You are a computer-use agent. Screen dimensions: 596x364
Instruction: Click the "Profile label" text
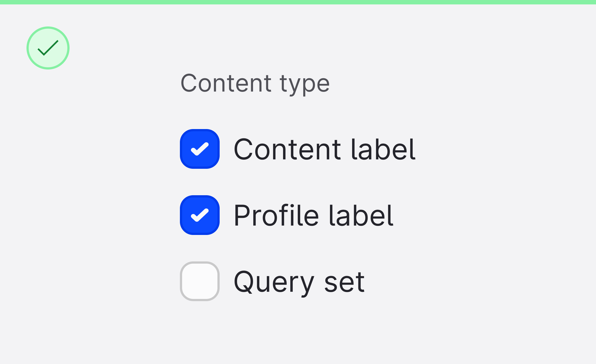point(313,216)
